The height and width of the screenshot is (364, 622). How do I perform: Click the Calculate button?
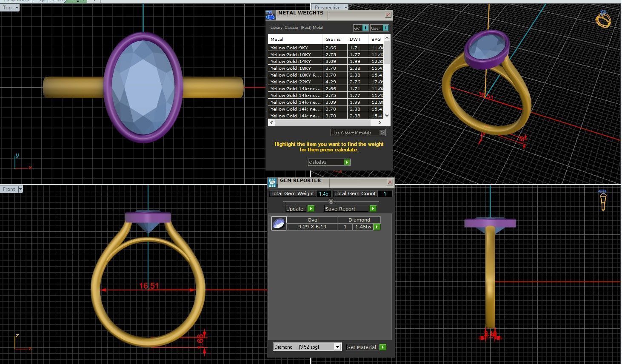tap(329, 162)
